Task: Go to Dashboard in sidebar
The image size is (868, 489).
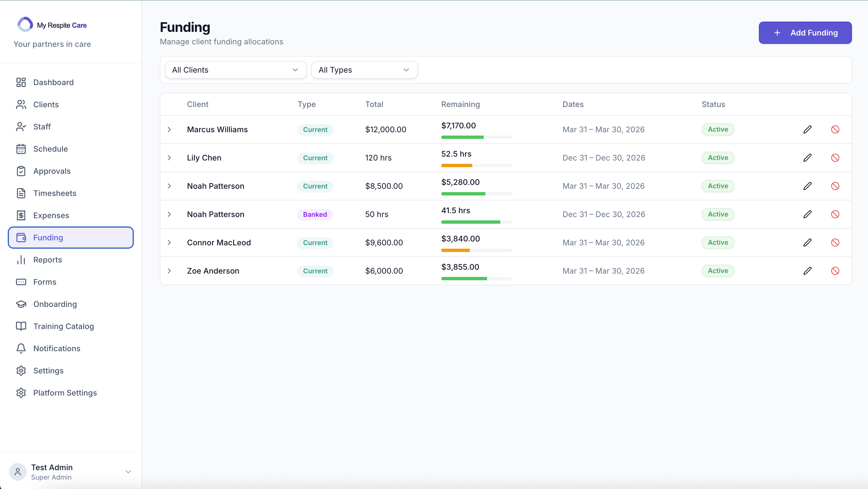Action: pyautogui.click(x=71, y=82)
